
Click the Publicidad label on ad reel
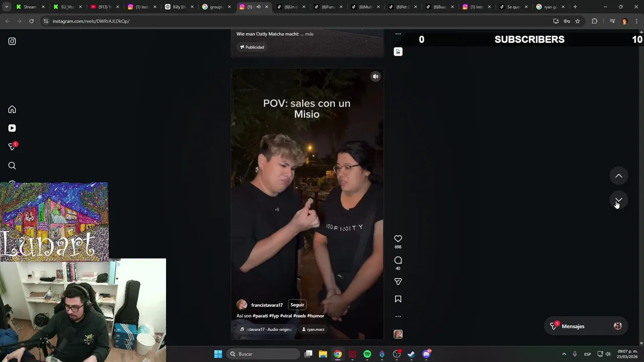tap(252, 47)
